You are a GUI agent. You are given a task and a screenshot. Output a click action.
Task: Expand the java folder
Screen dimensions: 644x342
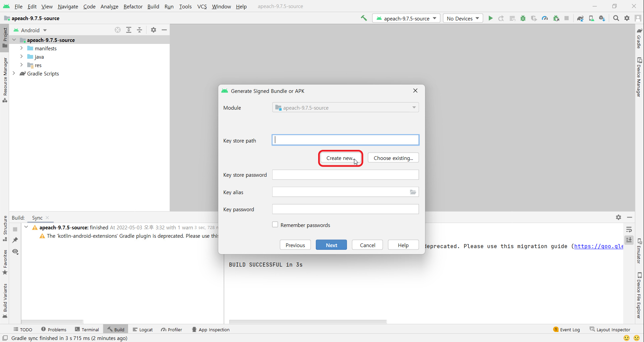21,57
